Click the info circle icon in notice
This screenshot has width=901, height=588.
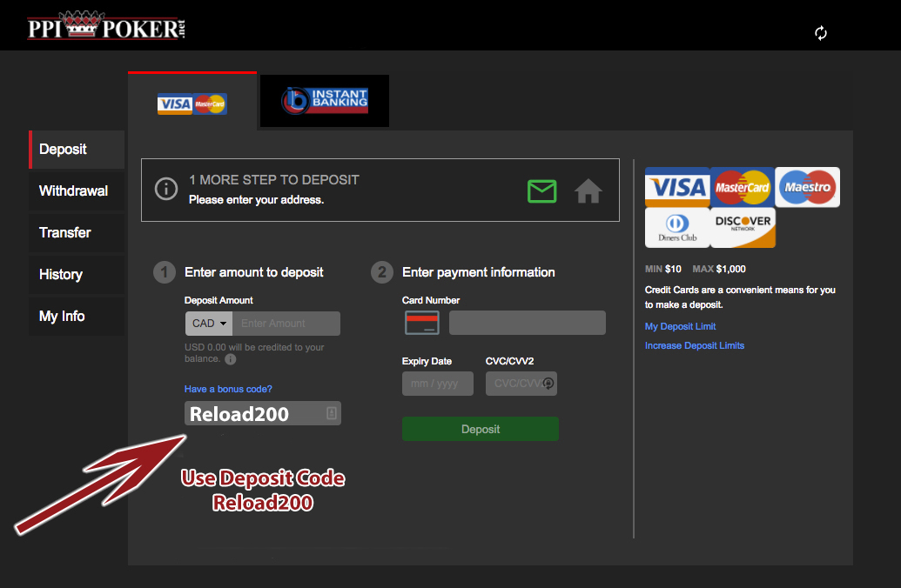166,189
